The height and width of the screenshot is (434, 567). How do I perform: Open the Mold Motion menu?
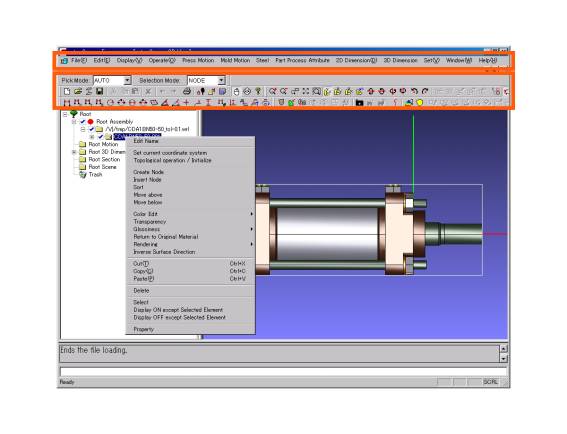(235, 60)
